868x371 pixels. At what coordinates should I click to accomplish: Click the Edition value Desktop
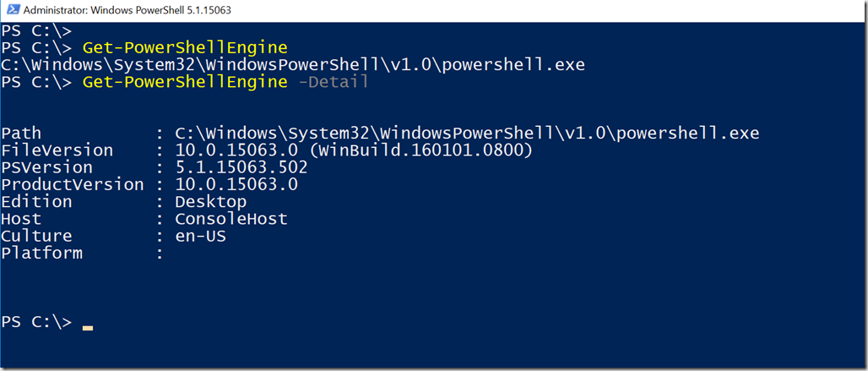[x=210, y=202]
